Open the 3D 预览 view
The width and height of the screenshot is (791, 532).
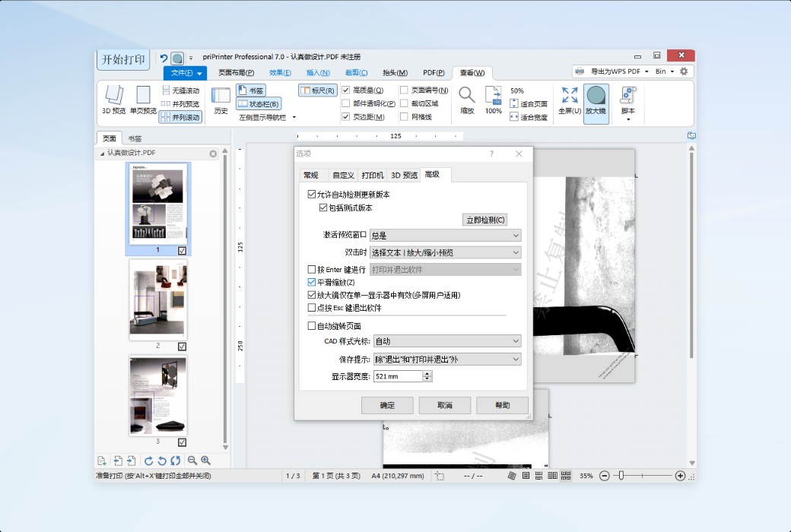coord(113,100)
